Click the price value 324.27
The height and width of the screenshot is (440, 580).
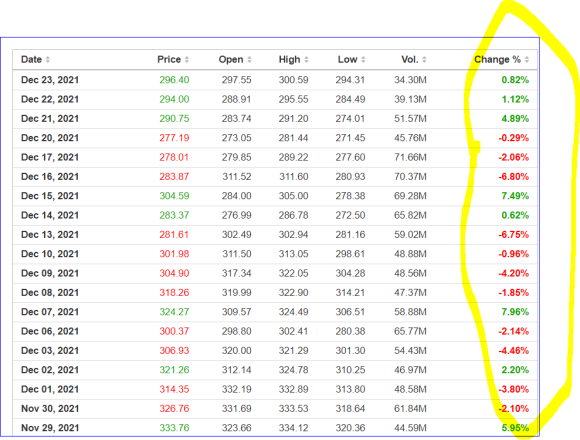tap(174, 312)
